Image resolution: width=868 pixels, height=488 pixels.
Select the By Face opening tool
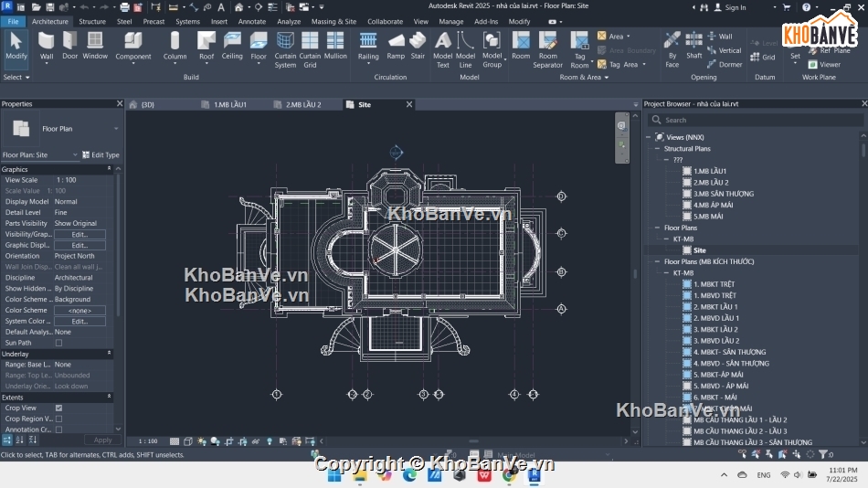(672, 50)
